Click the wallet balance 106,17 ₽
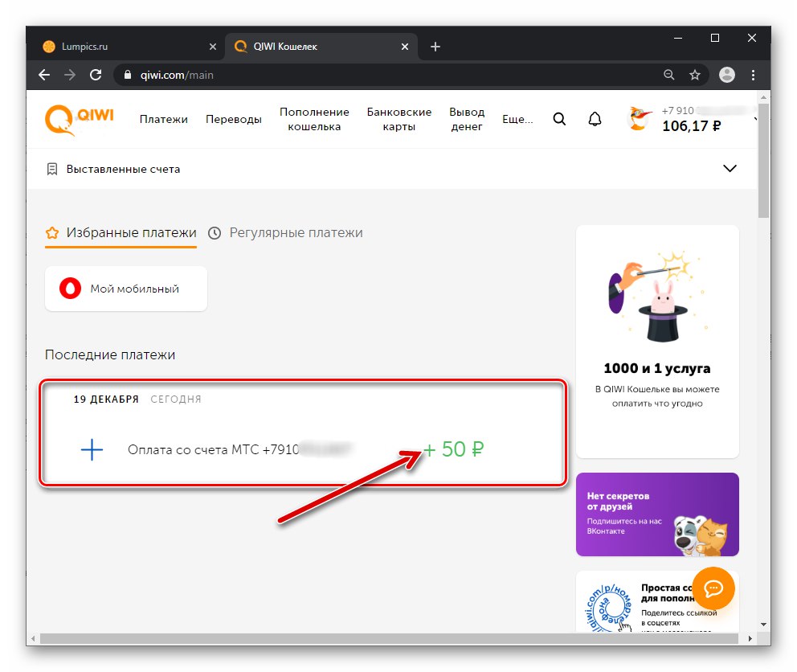Screen dimensions: 797x672 691,125
